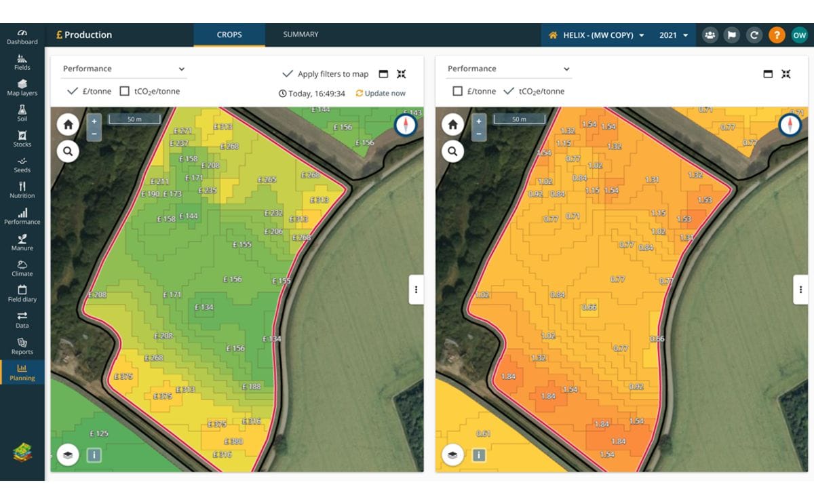814x504 pixels.
Task: Open the Performance sidebar item
Action: [x=22, y=216]
